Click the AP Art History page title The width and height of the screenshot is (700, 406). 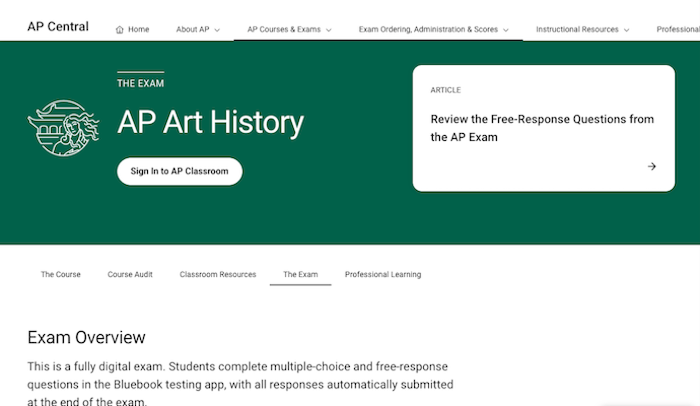(x=210, y=122)
